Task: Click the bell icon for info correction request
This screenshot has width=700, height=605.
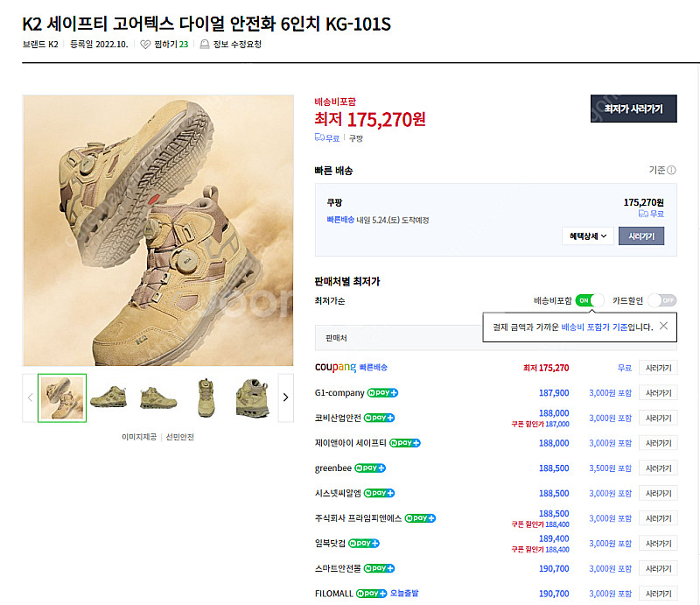Action: pyautogui.click(x=205, y=45)
